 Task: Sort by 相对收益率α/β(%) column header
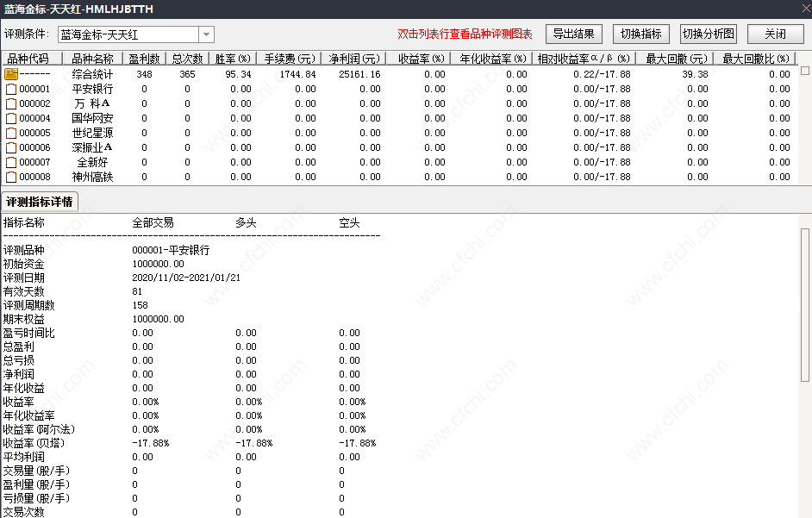tap(584, 59)
